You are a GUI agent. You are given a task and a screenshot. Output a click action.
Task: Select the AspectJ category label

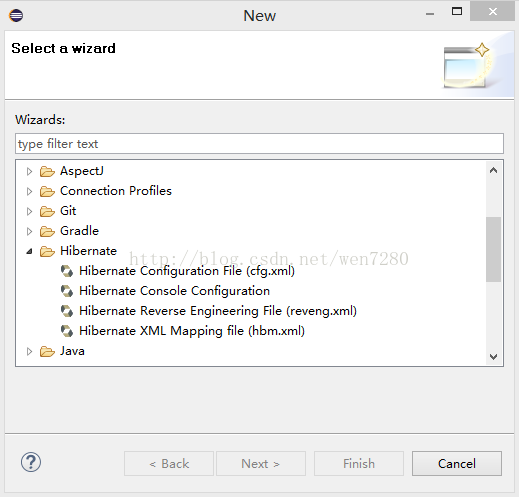82,171
